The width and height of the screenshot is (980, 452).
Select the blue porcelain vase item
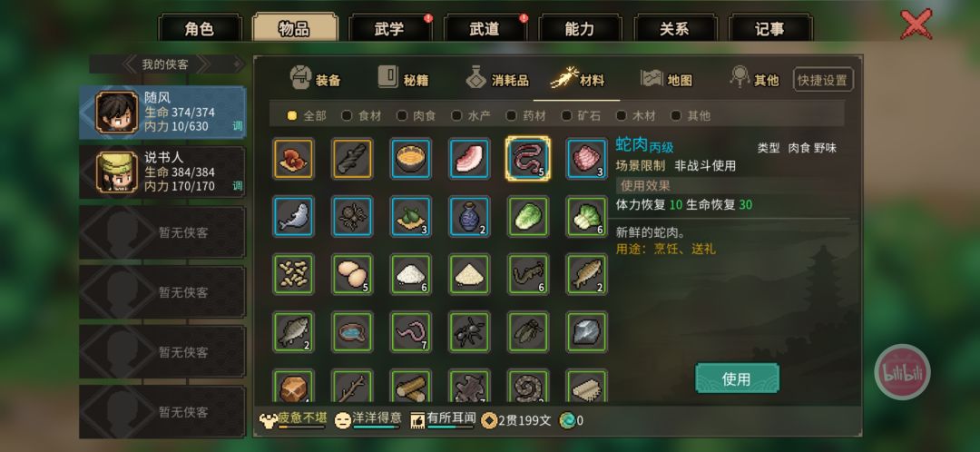coord(470,216)
